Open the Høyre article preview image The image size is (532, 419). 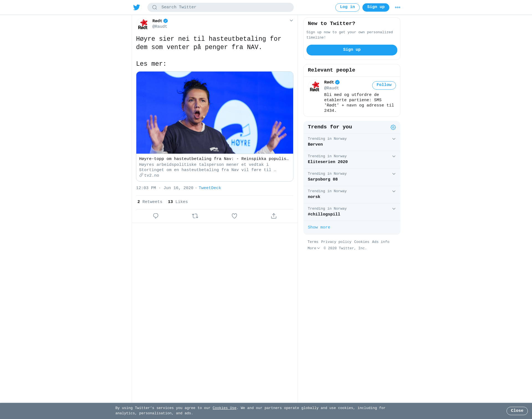215,113
